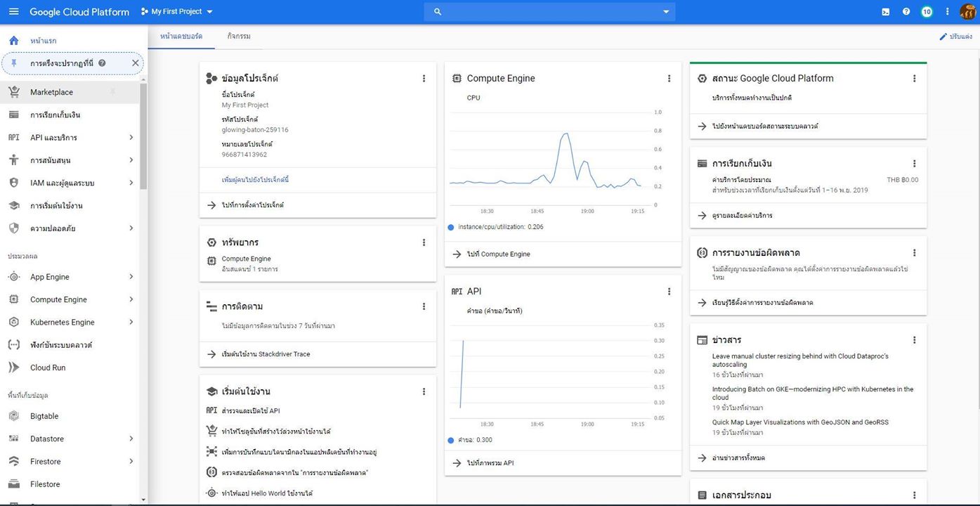
Task: Click the เพิ่มผู้คนไปยังโปรเจ็กต์นี้ link
Action: (x=255, y=180)
